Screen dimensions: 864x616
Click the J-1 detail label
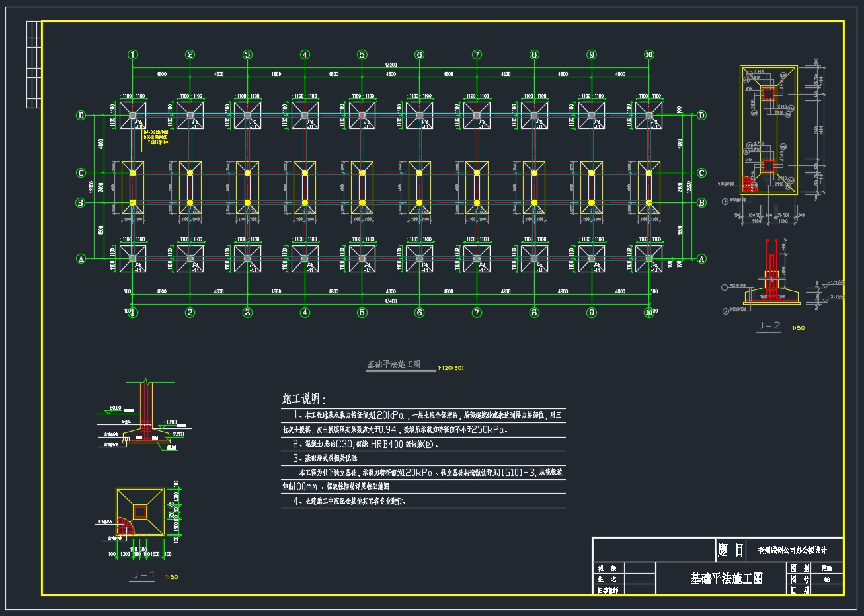143,576
